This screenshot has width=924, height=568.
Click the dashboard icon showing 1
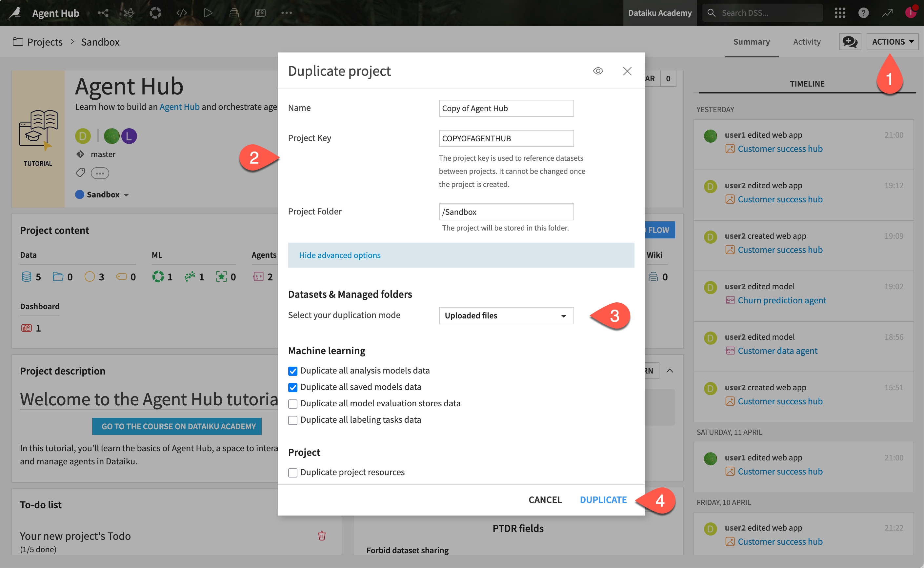(x=27, y=328)
